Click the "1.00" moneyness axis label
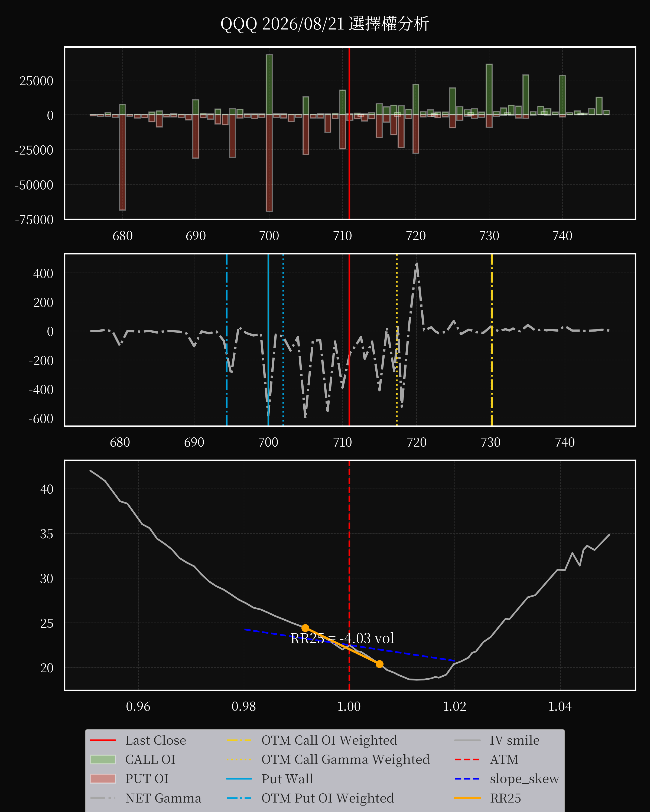This screenshot has width=650, height=812. click(349, 706)
